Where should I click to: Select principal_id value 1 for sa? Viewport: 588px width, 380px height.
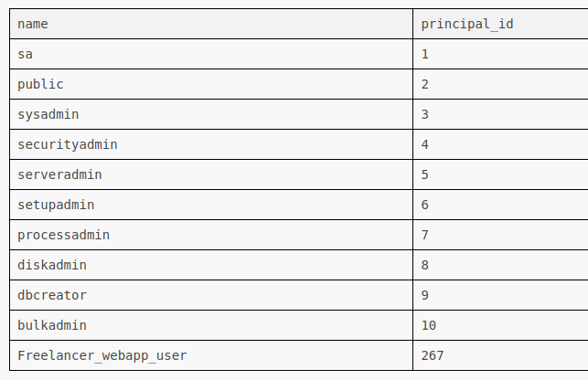tap(425, 54)
